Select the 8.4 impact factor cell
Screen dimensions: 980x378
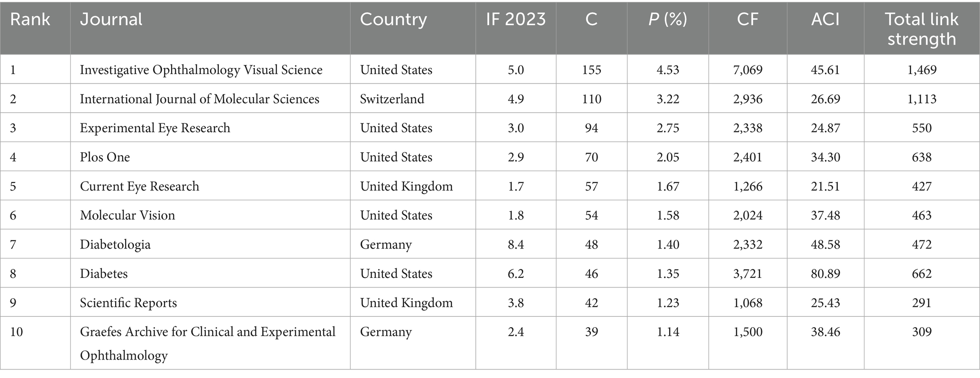[x=516, y=244]
